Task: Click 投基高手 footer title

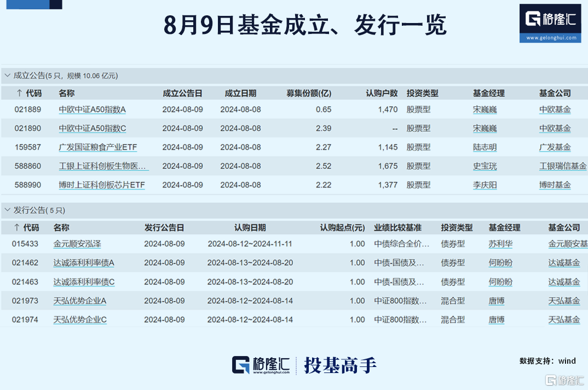Action: pos(340,365)
